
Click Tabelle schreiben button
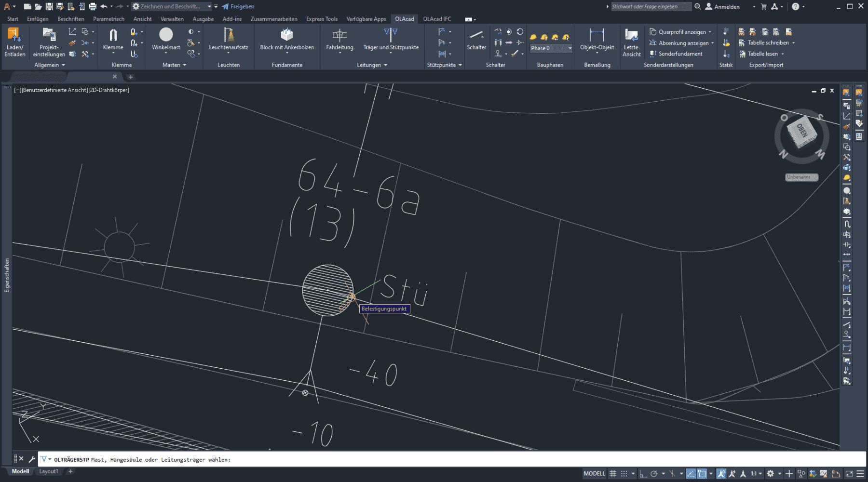pos(768,43)
